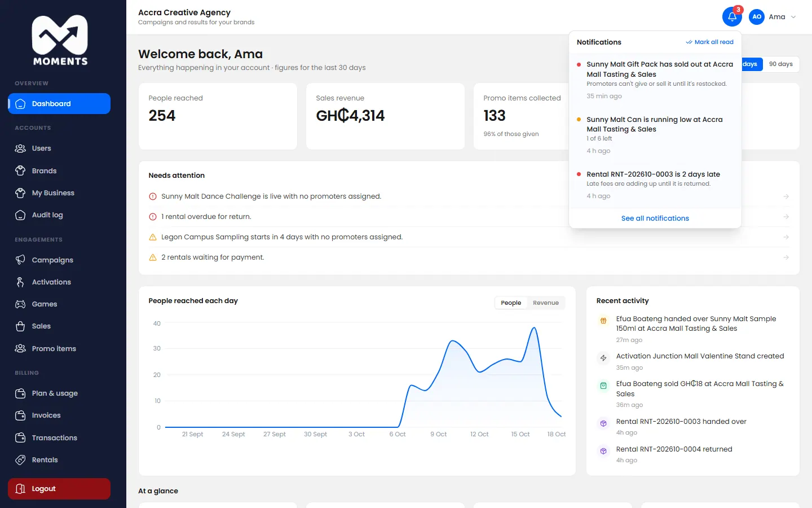Open the 1 rental overdue for return alert
812x508 pixels.
coord(469,217)
